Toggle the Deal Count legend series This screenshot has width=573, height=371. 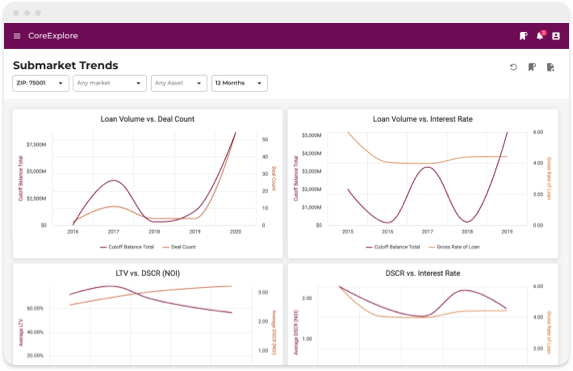point(179,247)
